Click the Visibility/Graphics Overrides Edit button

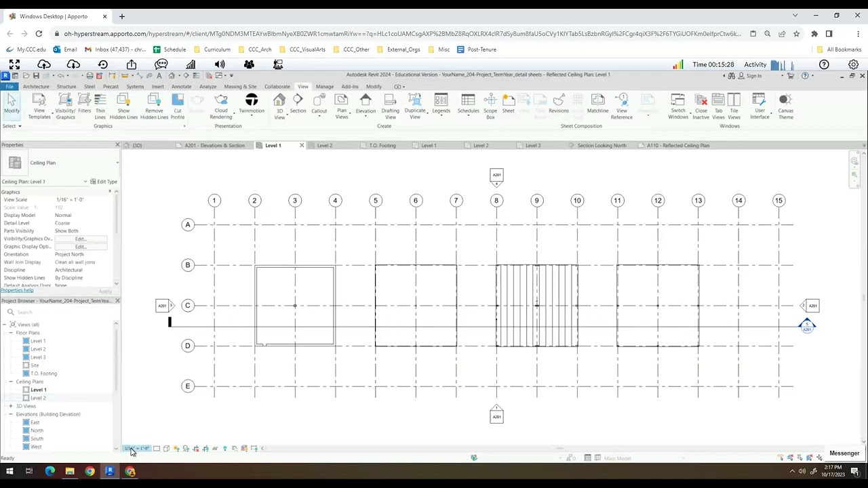(x=81, y=239)
